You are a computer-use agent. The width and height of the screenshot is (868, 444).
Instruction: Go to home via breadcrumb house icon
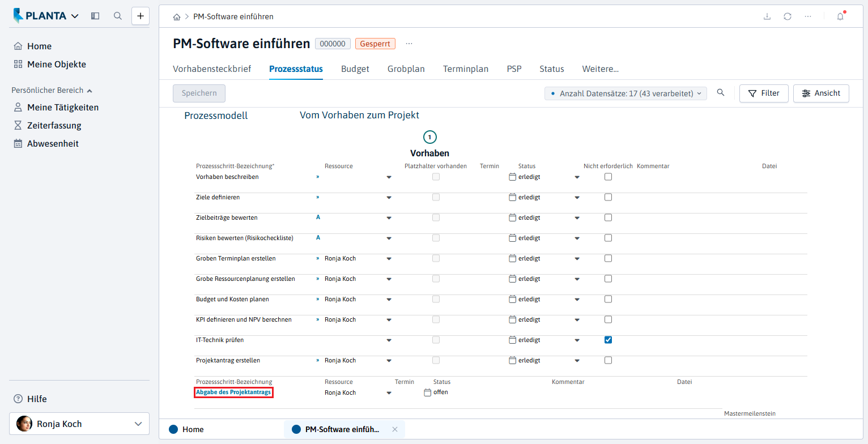pos(177,17)
